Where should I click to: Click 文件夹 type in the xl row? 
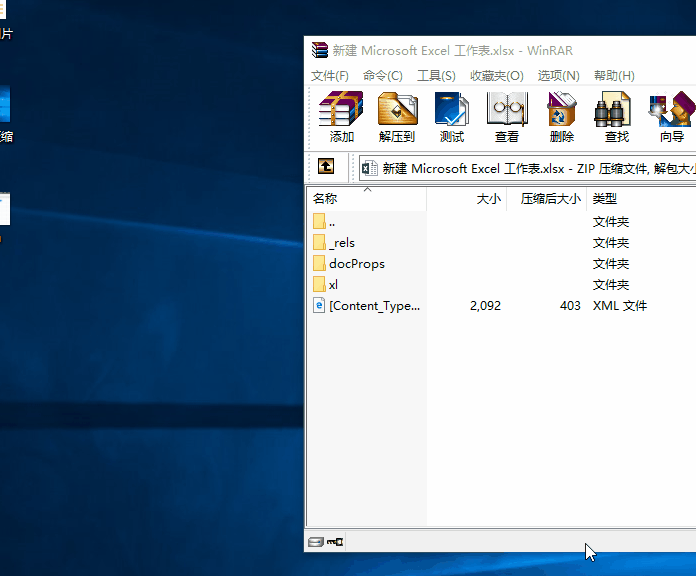(611, 285)
